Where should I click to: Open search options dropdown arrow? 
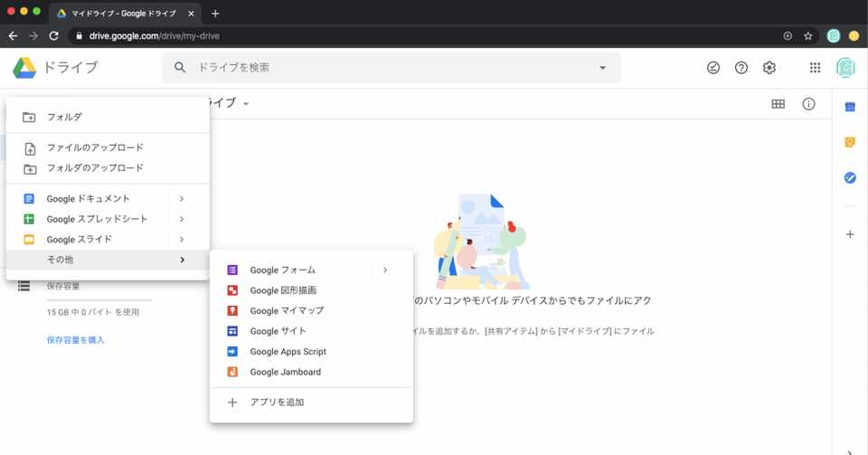click(602, 68)
